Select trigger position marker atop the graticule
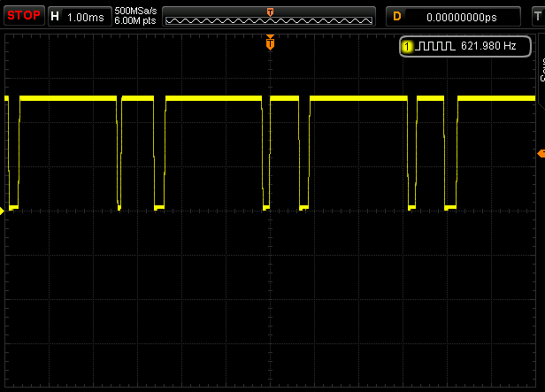Screen dimensions: 545x392 tap(270, 42)
